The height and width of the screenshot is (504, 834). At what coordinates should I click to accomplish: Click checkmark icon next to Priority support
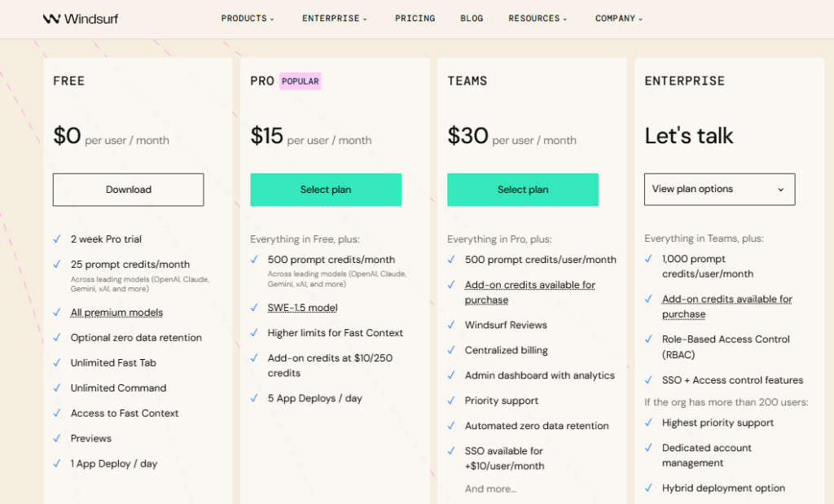[x=451, y=401]
